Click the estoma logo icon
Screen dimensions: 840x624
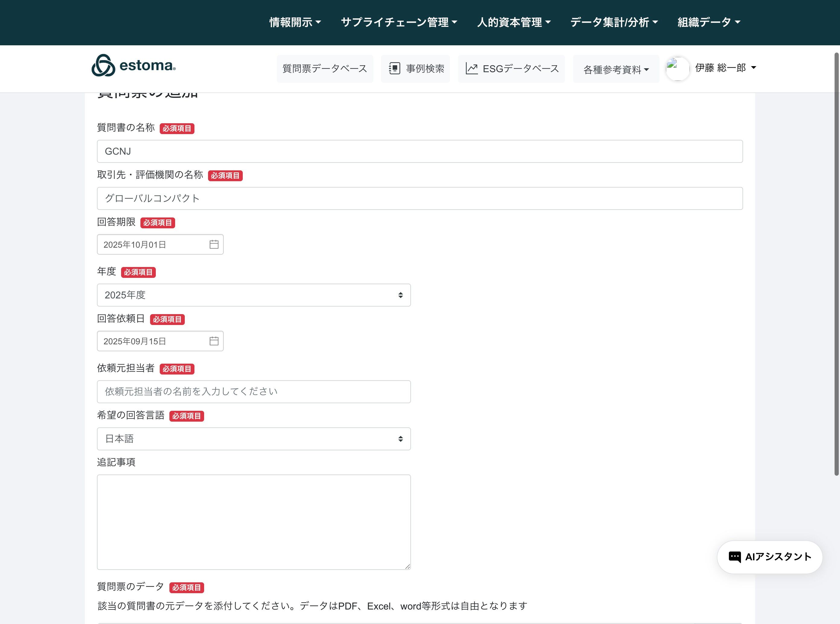coord(103,66)
